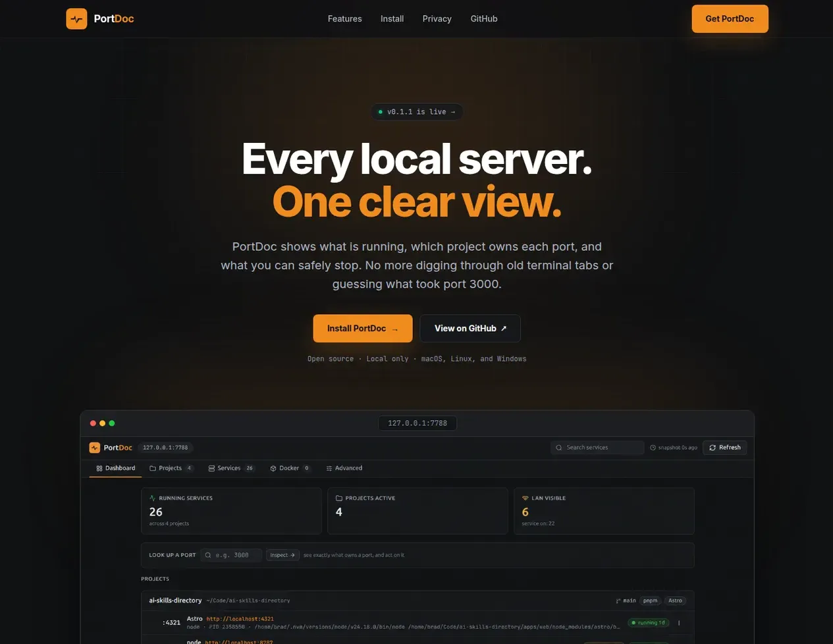Open the Privacy nav item
This screenshot has height=644, width=833.
(437, 18)
